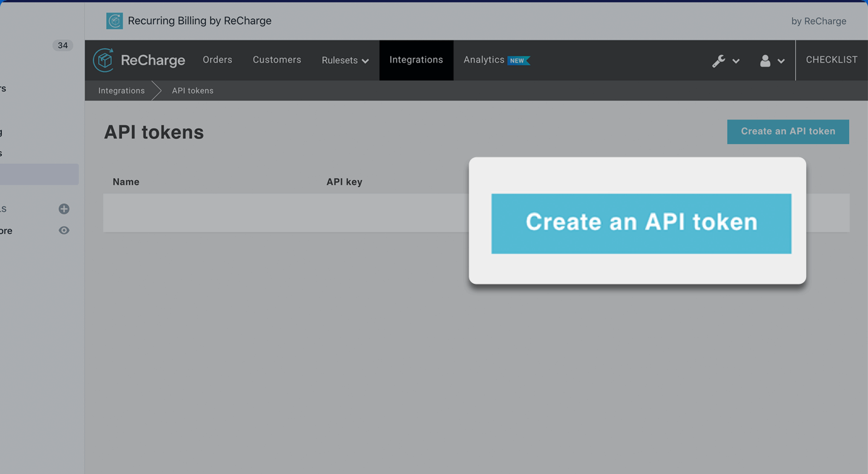
Task: Click the 'by ReCharge' text in header
Action: point(819,21)
